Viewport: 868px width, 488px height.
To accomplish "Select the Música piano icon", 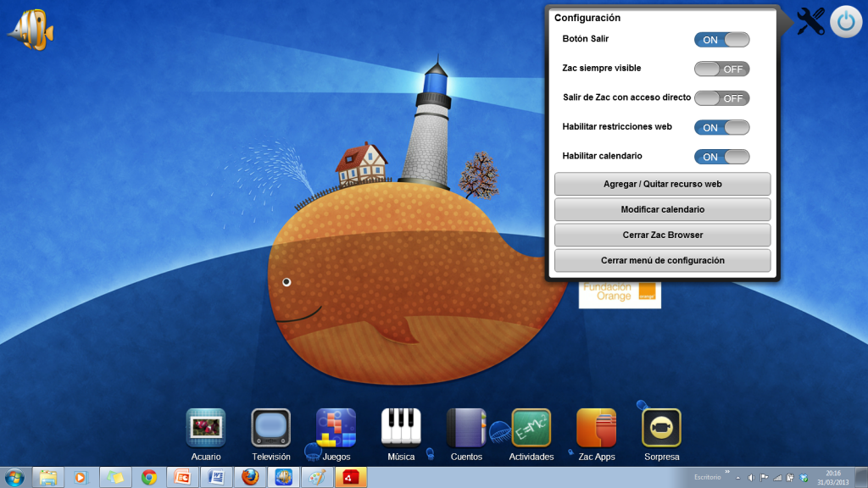I will point(399,428).
